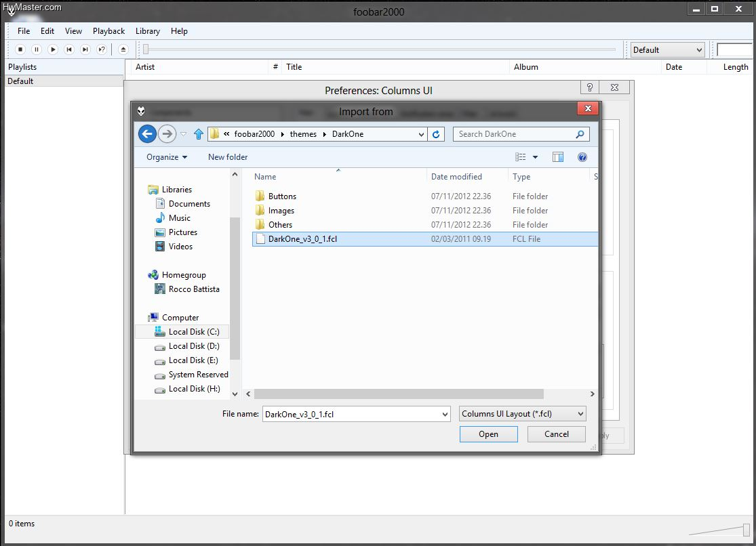This screenshot has height=546, width=756.
Task: Open the Library menu
Action: pyautogui.click(x=148, y=31)
